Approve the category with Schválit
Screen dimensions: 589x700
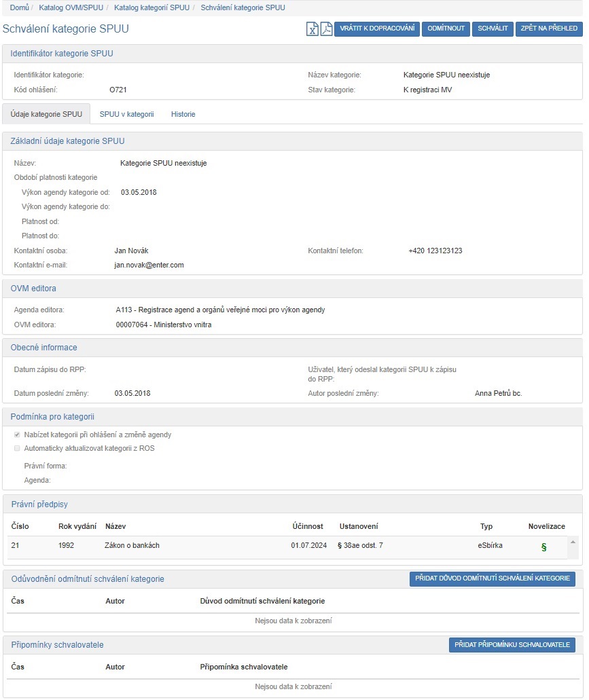(493, 29)
